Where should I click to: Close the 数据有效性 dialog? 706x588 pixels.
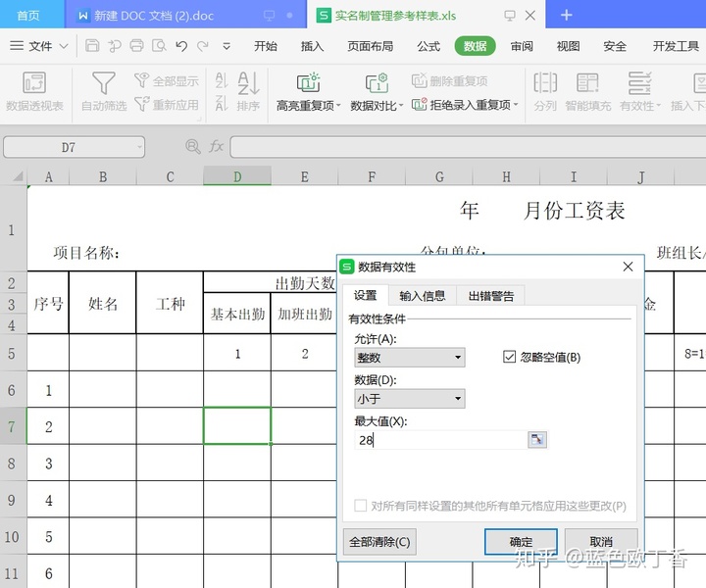pos(629,267)
